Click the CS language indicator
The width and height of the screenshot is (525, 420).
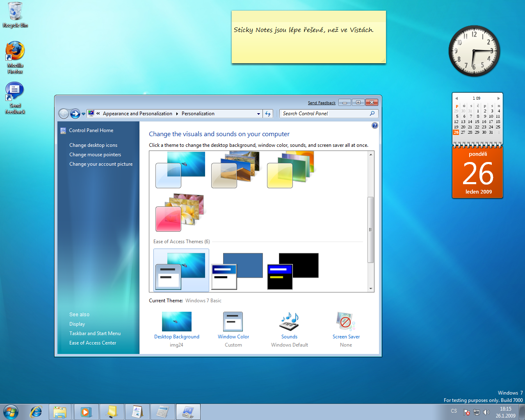pyautogui.click(x=454, y=411)
